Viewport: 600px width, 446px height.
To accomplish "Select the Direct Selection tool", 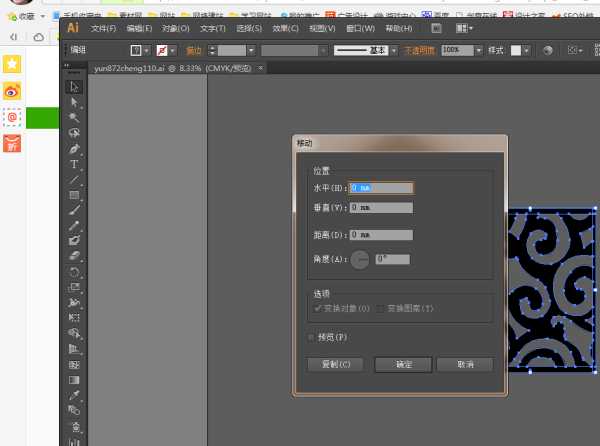I will (74, 102).
